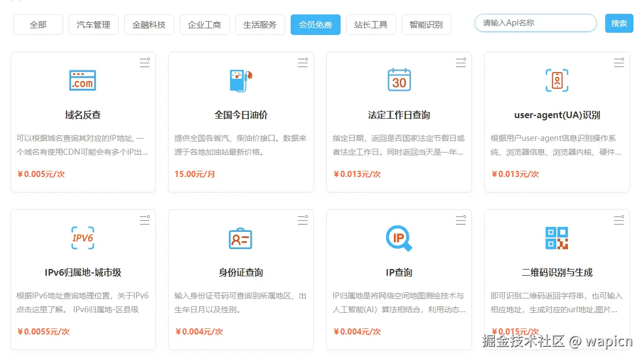The image size is (644, 360).
Task: Switch to the 智能识别 category tab
Action: pyautogui.click(x=426, y=24)
